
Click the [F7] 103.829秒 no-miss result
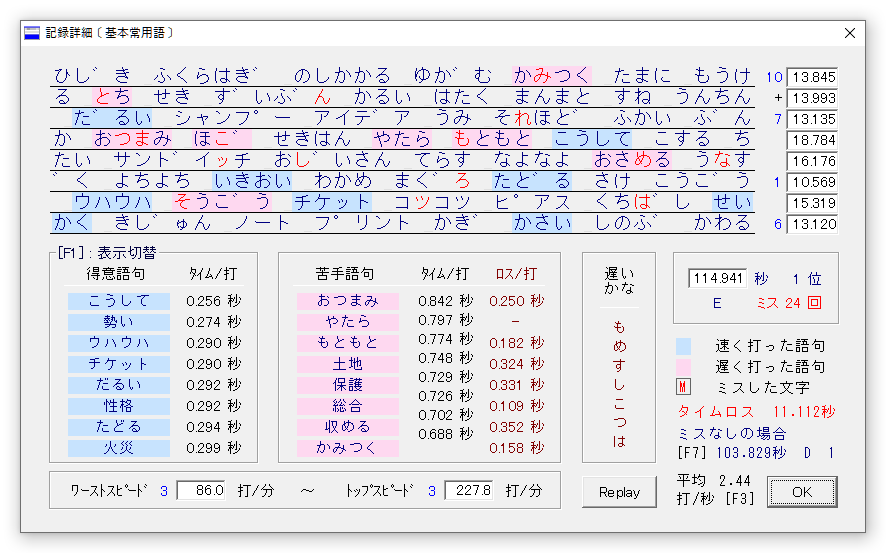[732, 453]
